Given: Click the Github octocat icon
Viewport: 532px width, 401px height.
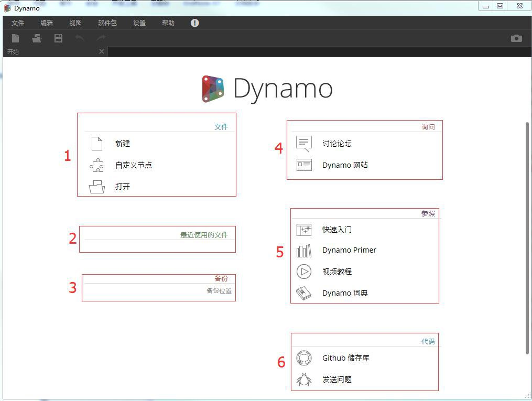Looking at the screenshot, I should pyautogui.click(x=304, y=358).
